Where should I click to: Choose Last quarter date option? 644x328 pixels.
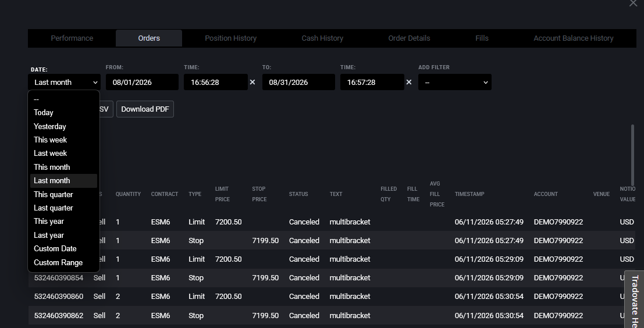click(x=63, y=208)
